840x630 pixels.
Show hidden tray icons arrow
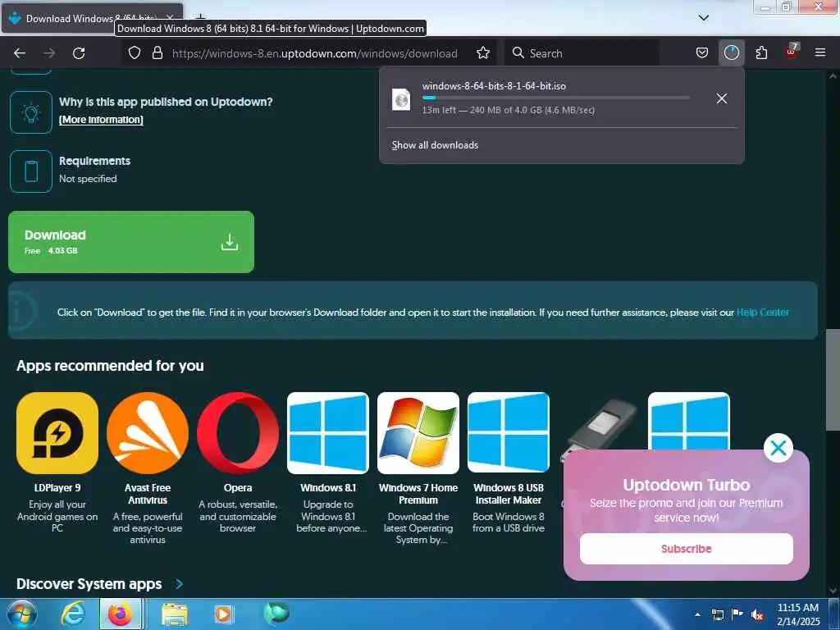697,614
